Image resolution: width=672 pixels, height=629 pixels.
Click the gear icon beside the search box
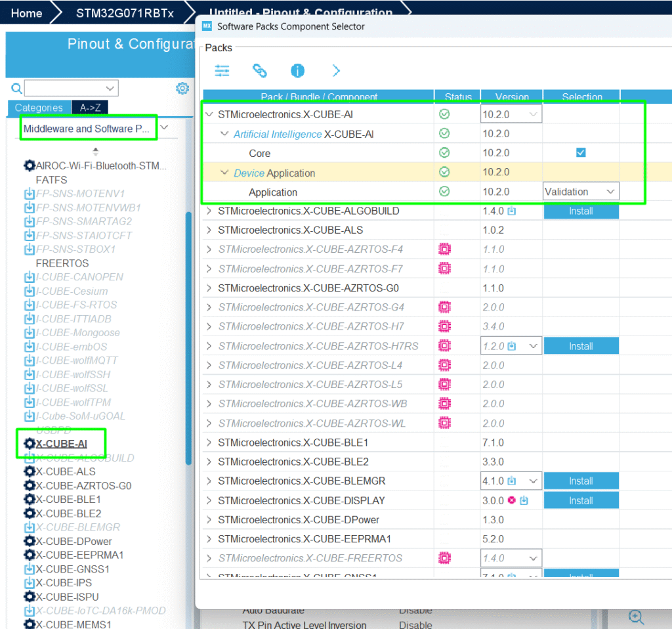[182, 89]
